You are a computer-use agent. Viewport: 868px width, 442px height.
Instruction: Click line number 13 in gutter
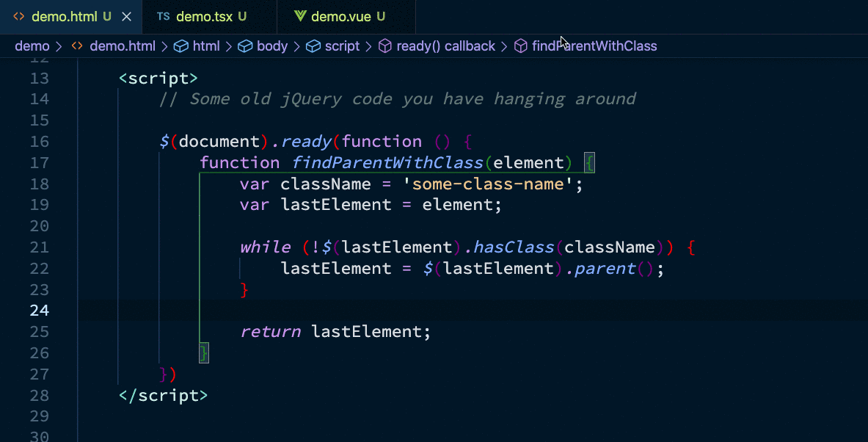click(x=40, y=78)
